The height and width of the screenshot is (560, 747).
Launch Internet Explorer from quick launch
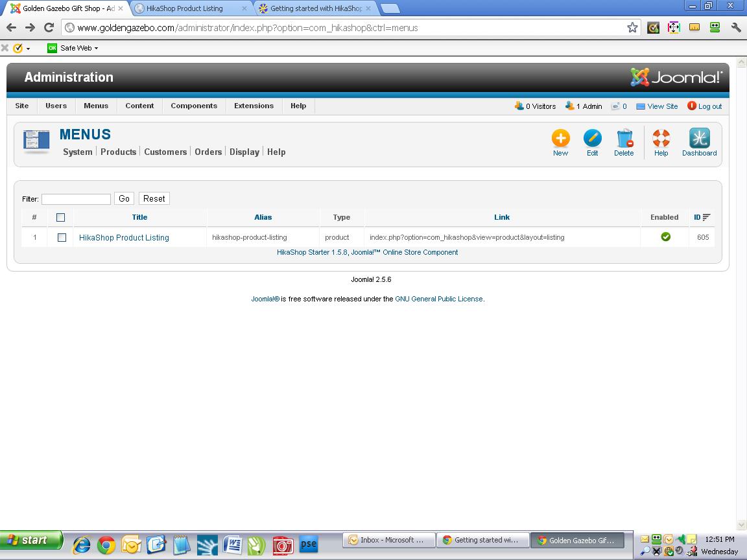coord(82,544)
